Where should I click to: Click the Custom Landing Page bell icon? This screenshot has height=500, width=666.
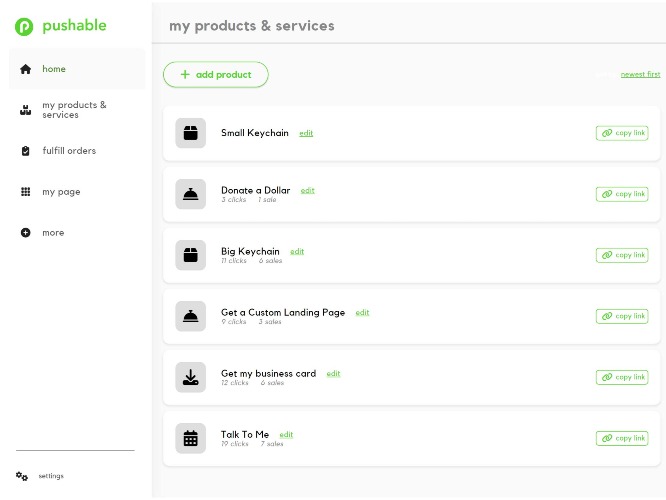click(x=190, y=316)
